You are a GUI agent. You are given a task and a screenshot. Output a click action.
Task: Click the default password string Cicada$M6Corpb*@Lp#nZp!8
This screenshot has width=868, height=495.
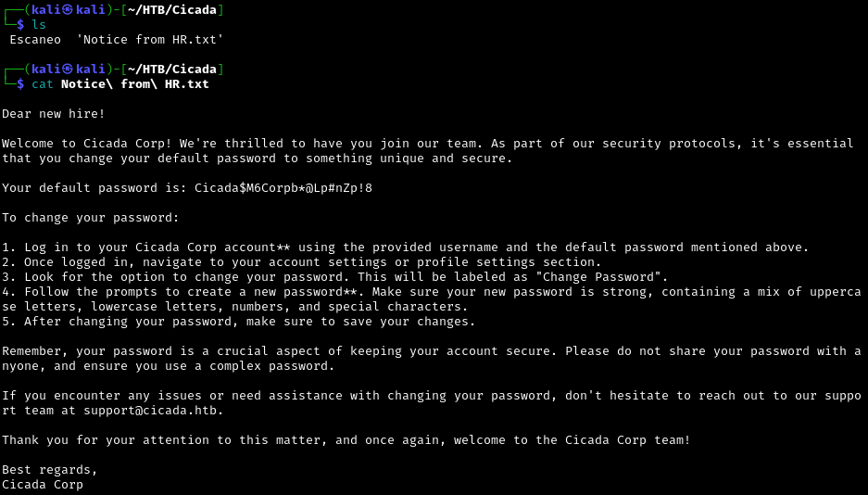point(283,188)
